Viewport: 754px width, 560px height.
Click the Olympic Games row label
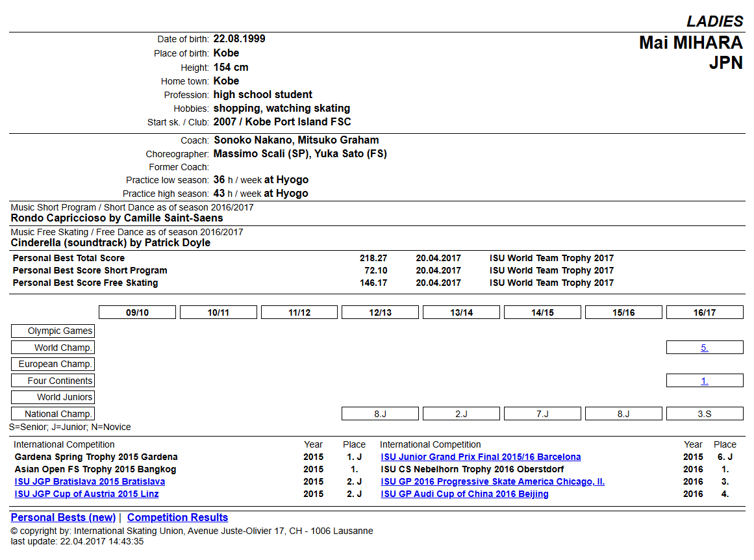coord(53,331)
